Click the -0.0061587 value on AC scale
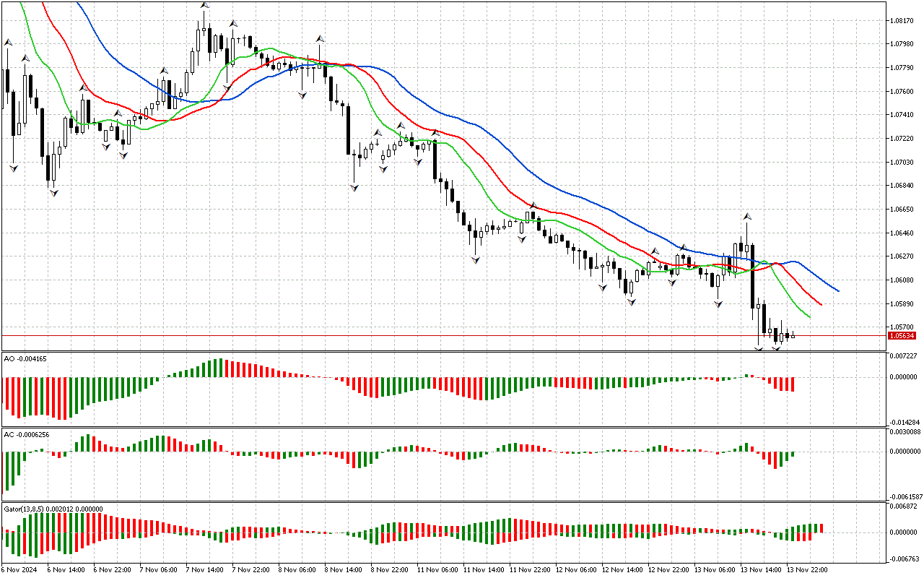 [906, 497]
